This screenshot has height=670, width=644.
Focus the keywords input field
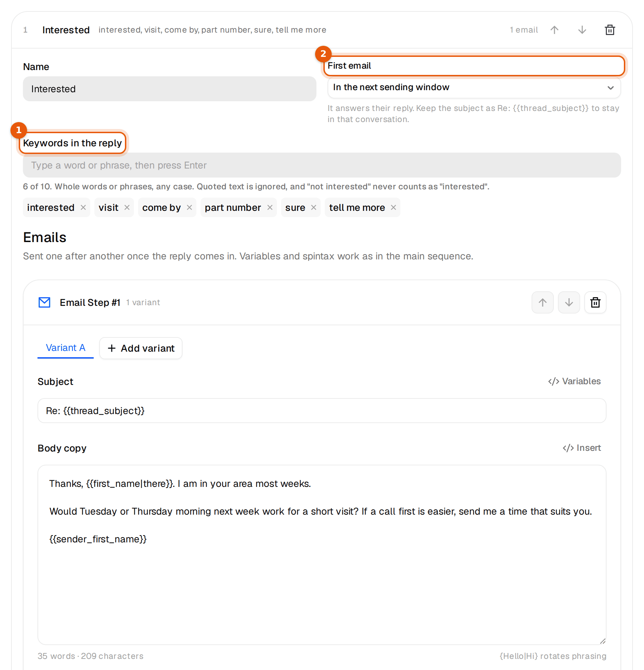(x=322, y=165)
